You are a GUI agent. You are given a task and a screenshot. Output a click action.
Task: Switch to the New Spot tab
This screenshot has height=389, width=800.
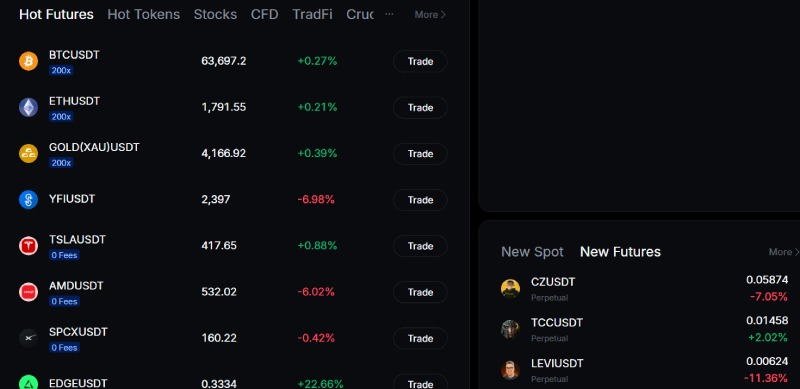click(x=532, y=252)
